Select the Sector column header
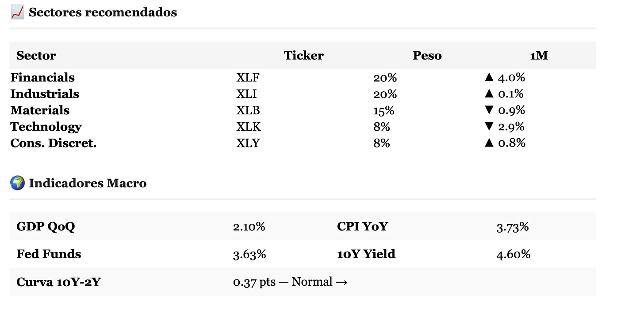This screenshot has height=322, width=644. coord(36,55)
